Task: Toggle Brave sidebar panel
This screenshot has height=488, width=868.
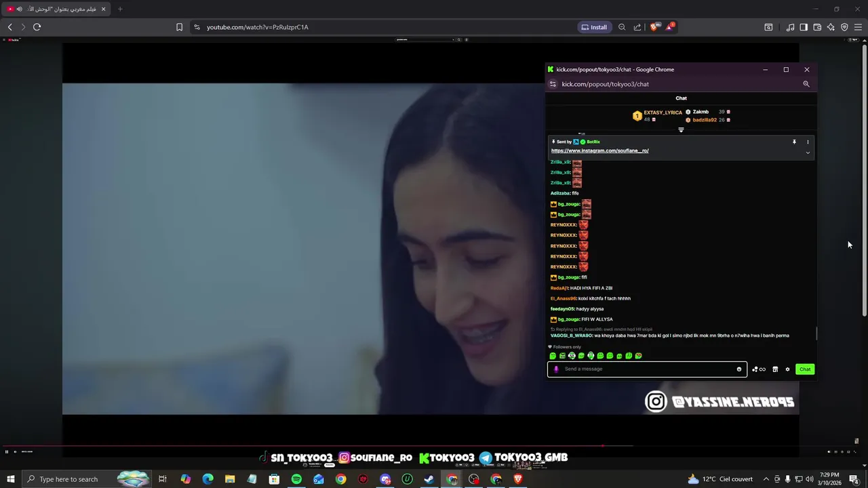Action: click(804, 27)
